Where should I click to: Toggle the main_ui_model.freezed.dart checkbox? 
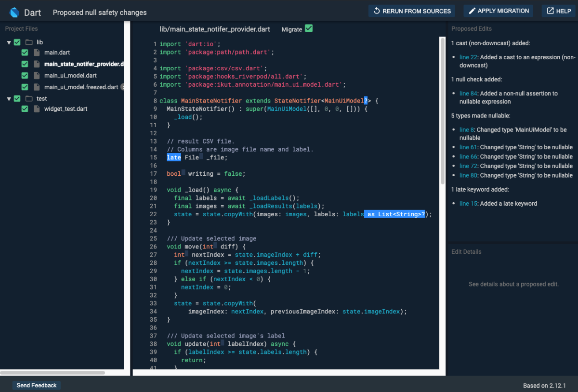tap(25, 87)
